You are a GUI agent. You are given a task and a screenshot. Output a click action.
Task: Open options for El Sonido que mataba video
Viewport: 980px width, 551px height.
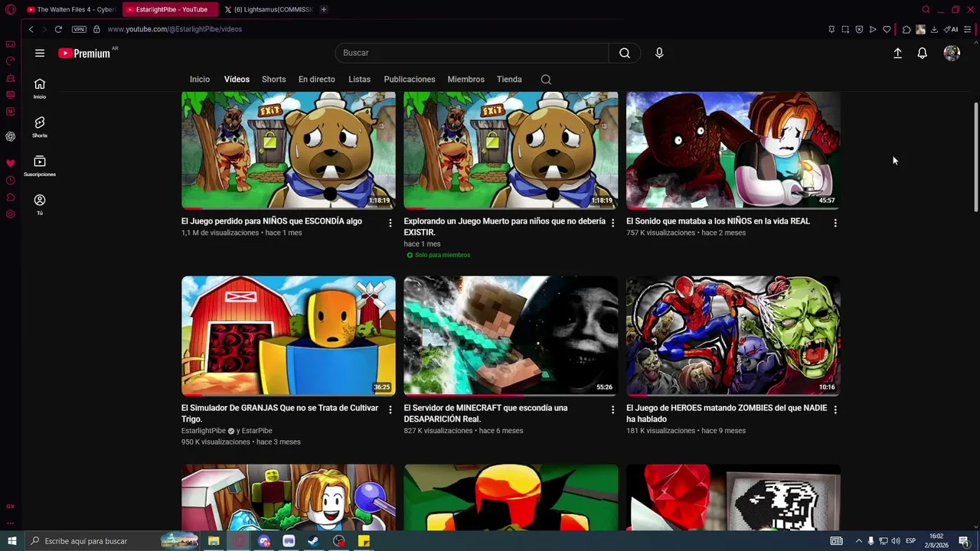pos(835,223)
